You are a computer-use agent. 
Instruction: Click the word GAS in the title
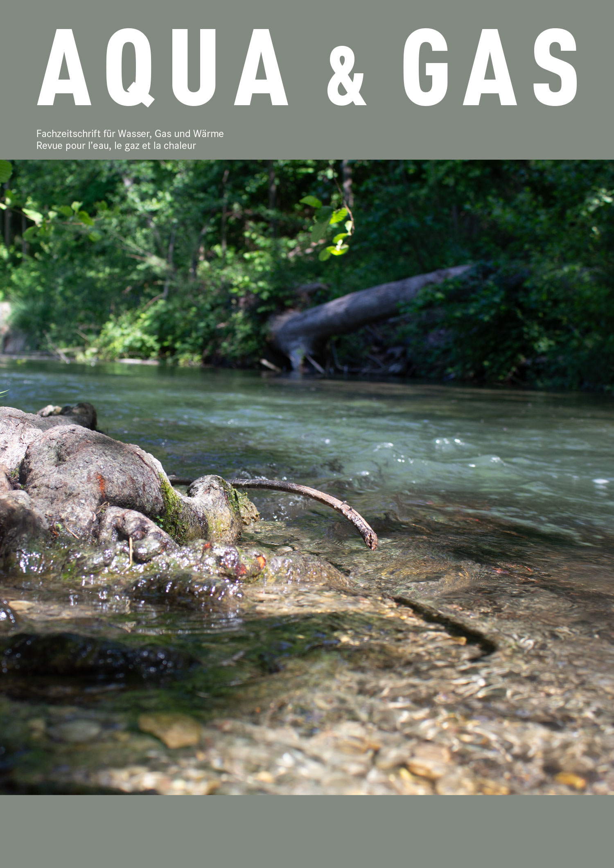point(490,68)
